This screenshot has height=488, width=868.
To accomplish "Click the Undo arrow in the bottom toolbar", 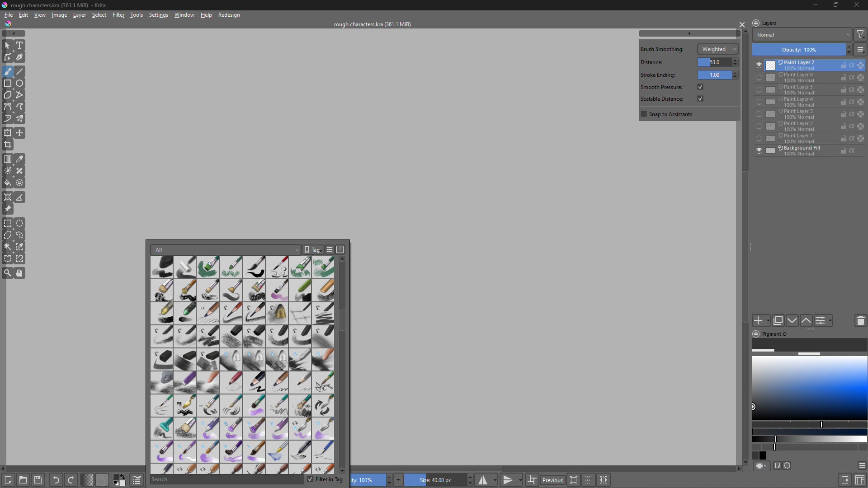I will coord(56,480).
